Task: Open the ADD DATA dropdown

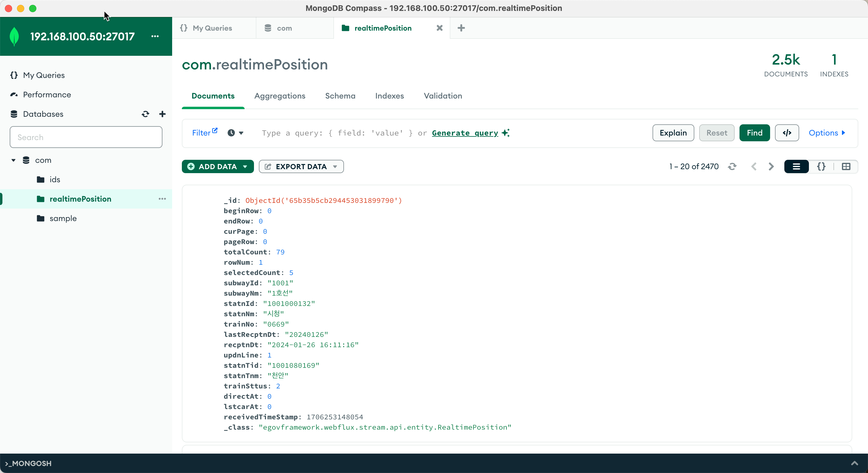Action: click(218, 166)
